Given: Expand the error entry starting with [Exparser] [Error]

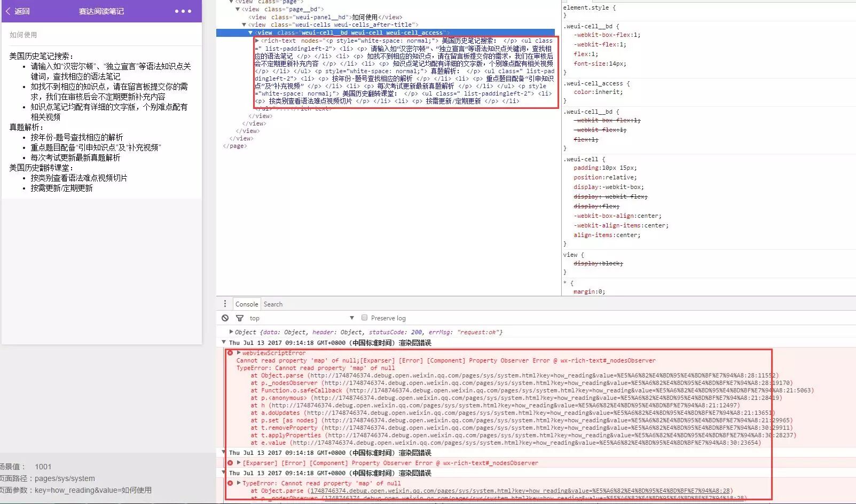Looking at the screenshot, I should (x=239, y=463).
